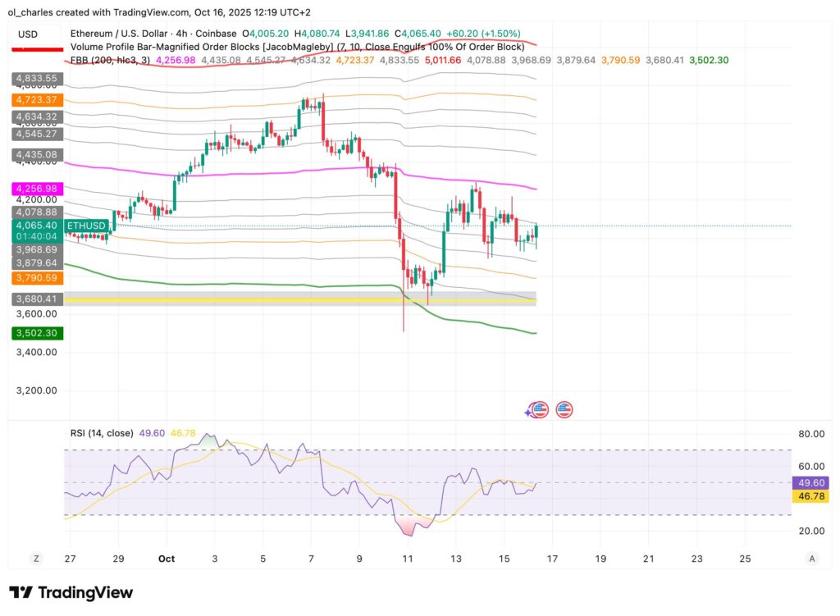Click the leftmost US flag economic event icon
The image size is (840, 616).
pos(540,410)
